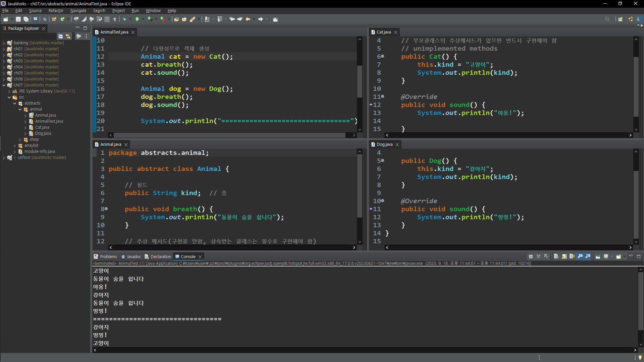Collapse the abstracts package node
This screenshot has width=644, height=362.
point(14,103)
